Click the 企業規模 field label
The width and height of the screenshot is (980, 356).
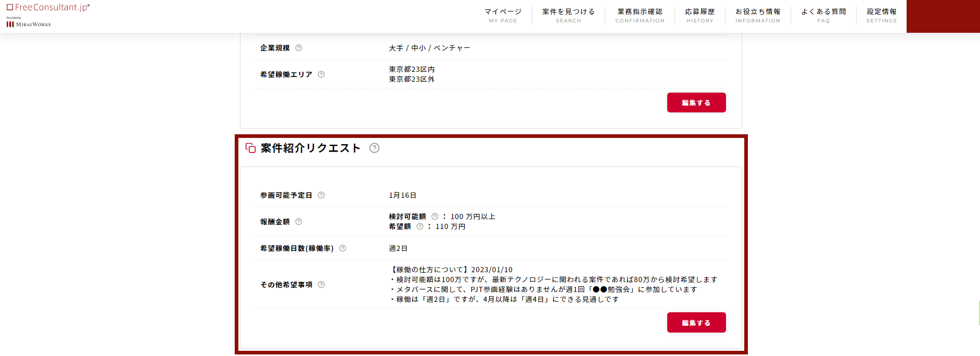[x=275, y=48]
